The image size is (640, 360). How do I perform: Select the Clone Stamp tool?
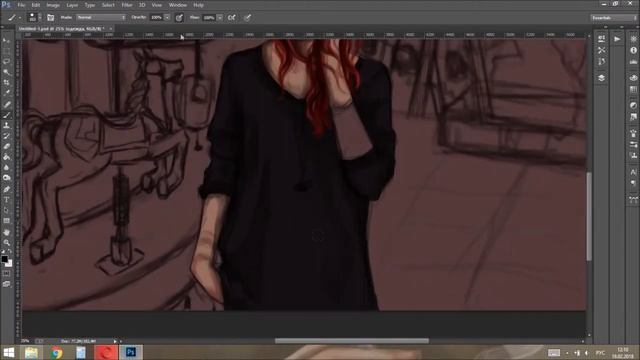point(7,126)
